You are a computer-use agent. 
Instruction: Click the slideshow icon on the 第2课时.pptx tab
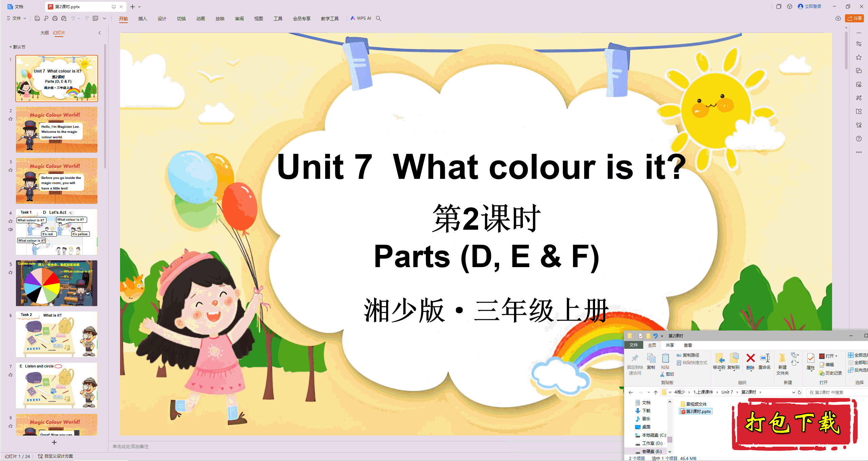[114, 6]
